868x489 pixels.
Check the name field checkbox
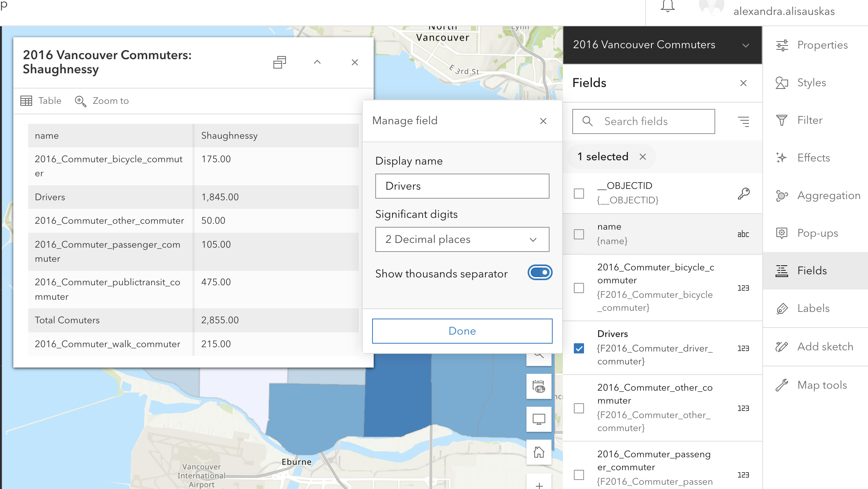pos(579,234)
